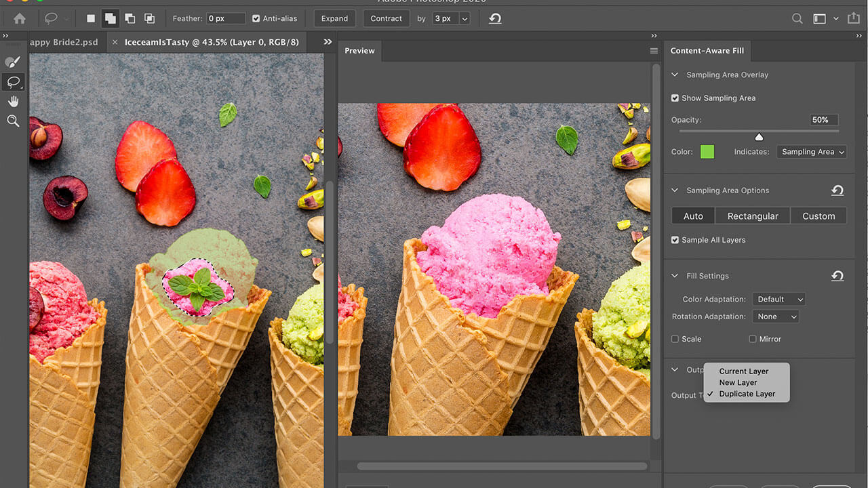Click the Feather value field
This screenshot has height=488, width=868.
226,19
